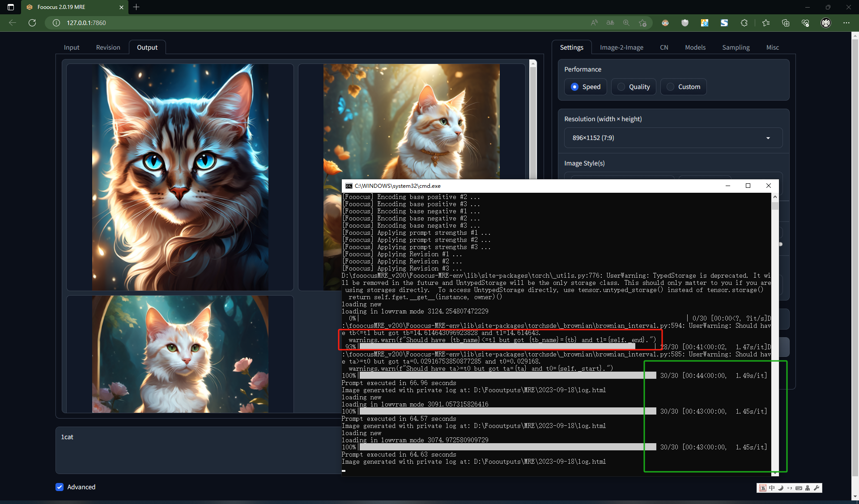Screen dimensions: 859x504
Task: Click the browser back arrow
Action: coord(13,23)
